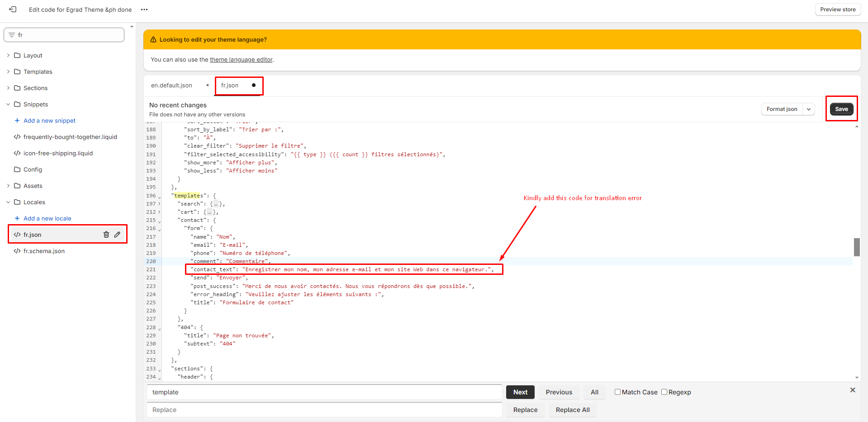This screenshot has width=868, height=422.
Task: Expand the Sections folder chevron
Action: click(x=8, y=88)
